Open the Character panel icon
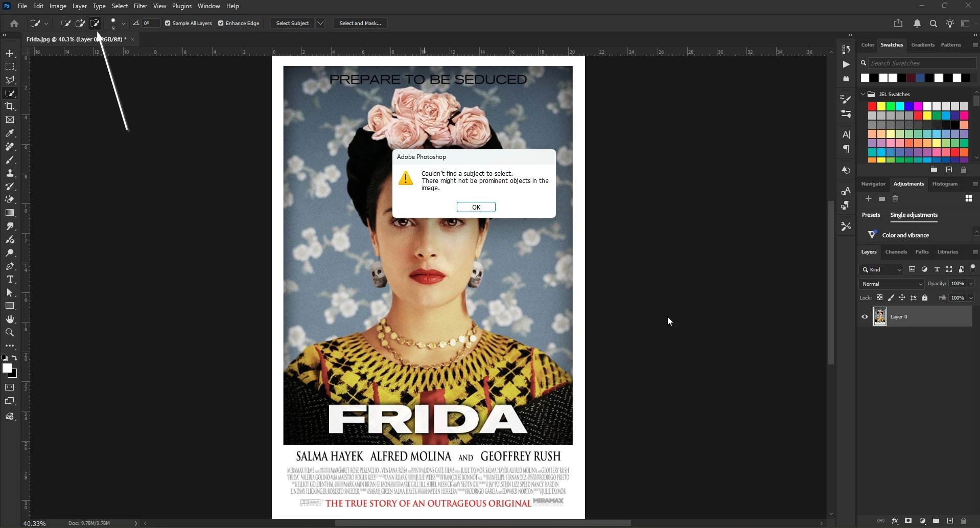Screen dimensions: 980x528 846,135
